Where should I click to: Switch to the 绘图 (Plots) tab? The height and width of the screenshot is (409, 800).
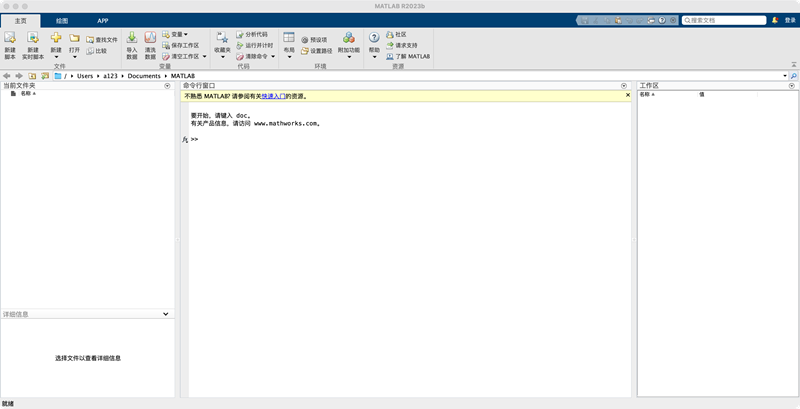pos(62,20)
